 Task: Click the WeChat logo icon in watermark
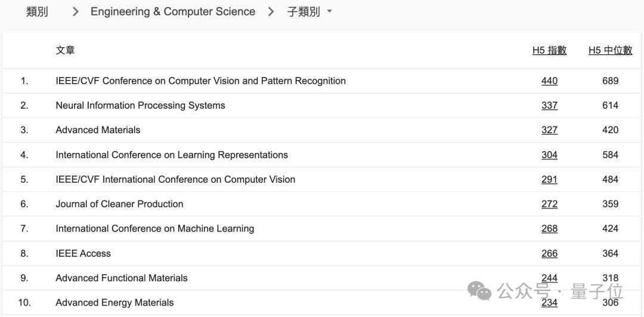point(479,291)
